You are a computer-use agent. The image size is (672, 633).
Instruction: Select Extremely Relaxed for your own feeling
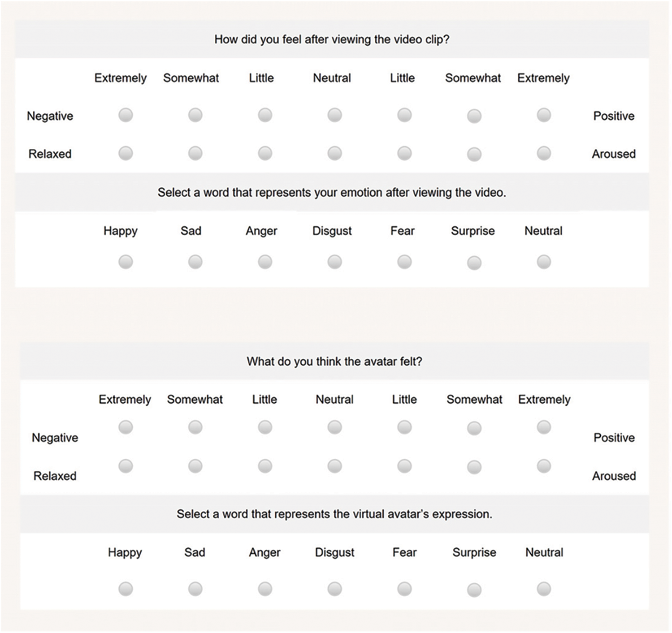click(x=126, y=153)
